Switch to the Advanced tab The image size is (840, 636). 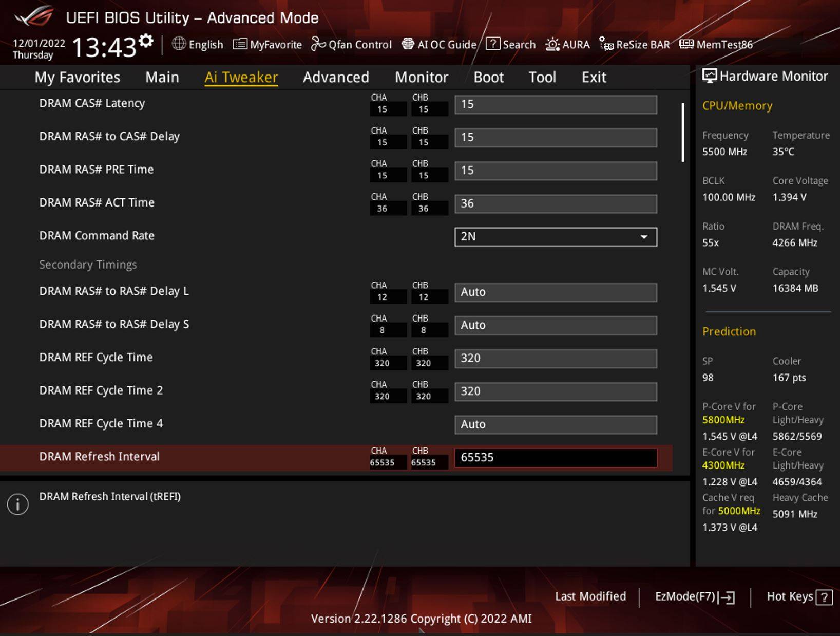click(x=336, y=77)
